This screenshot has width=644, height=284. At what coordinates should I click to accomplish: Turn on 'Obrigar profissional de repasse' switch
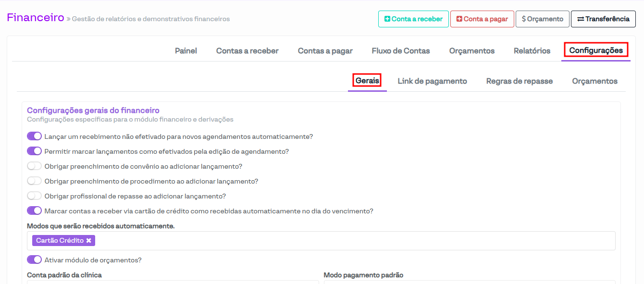(34, 196)
